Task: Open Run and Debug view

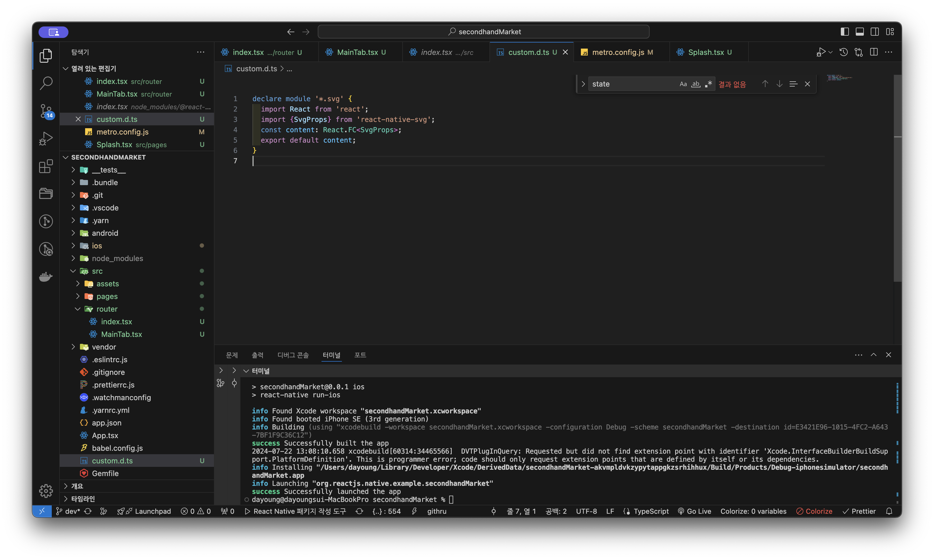Action: [x=46, y=139]
